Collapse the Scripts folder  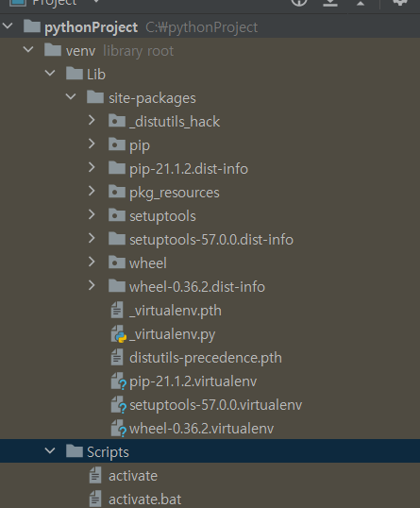[50, 450]
